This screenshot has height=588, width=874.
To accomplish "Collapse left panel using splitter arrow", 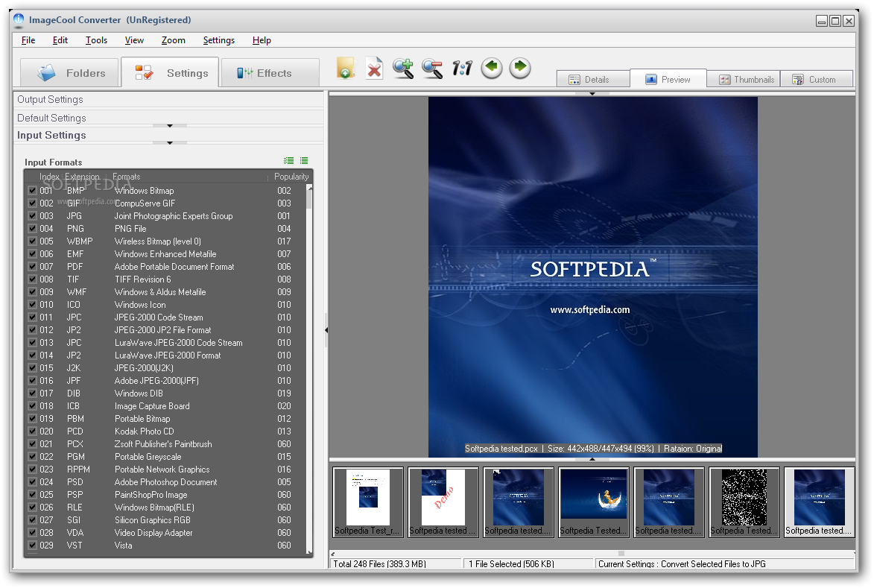I will [x=326, y=330].
